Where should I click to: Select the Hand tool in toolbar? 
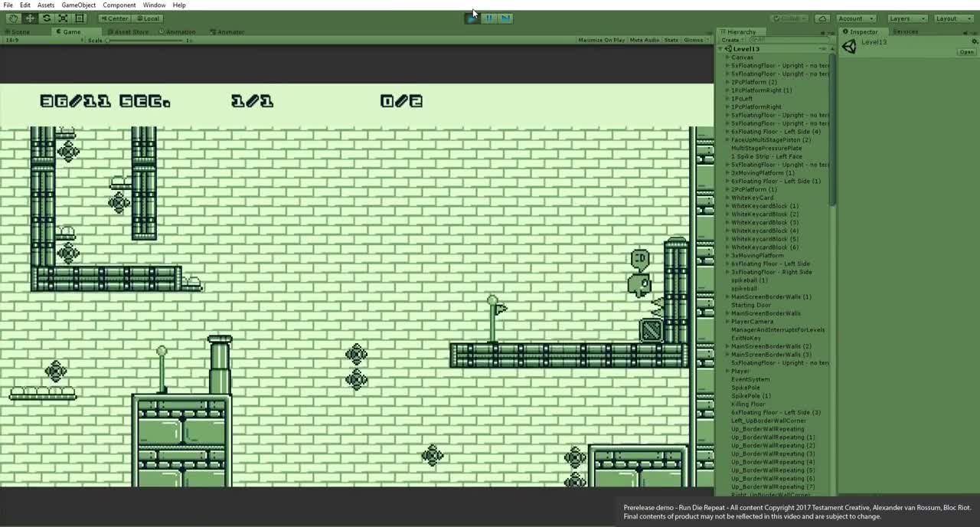13,18
